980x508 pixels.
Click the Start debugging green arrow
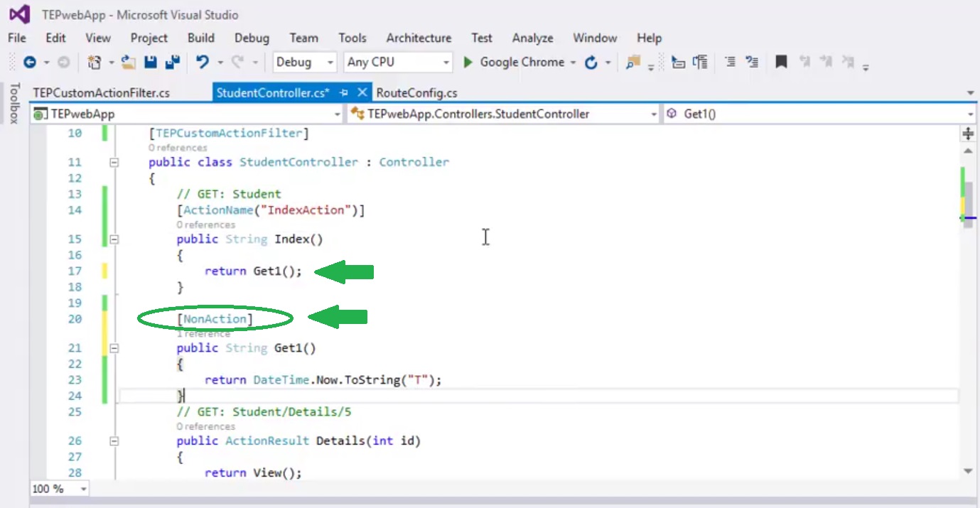click(467, 63)
